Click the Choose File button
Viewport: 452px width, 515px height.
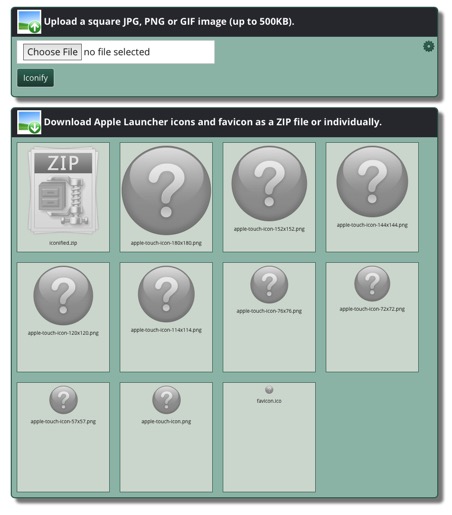(52, 52)
